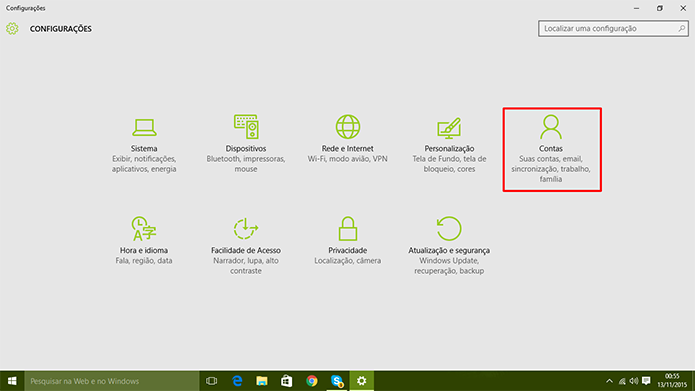The height and width of the screenshot is (391, 695).
Task: Click the CONFIGURAÇÕES header title
Action: pos(61,29)
